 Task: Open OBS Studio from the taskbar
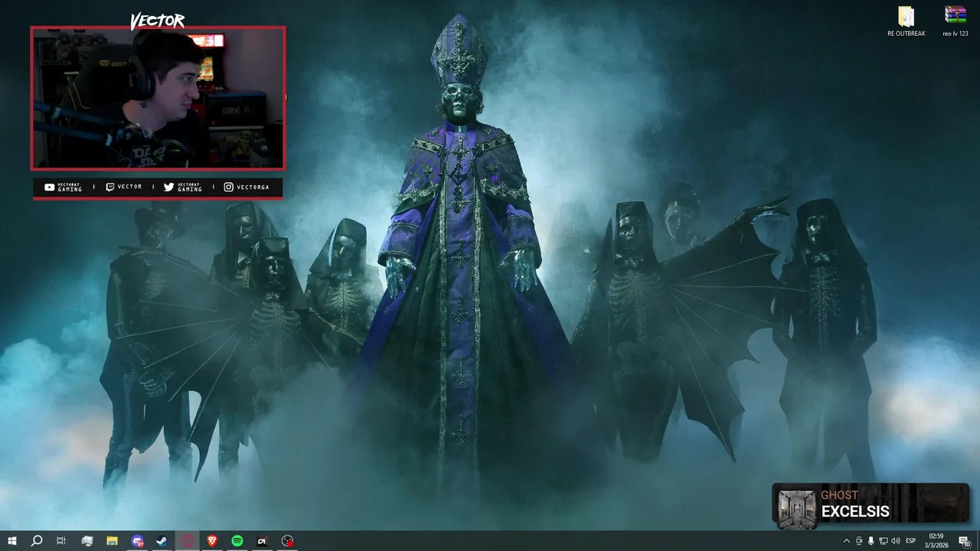pos(287,541)
